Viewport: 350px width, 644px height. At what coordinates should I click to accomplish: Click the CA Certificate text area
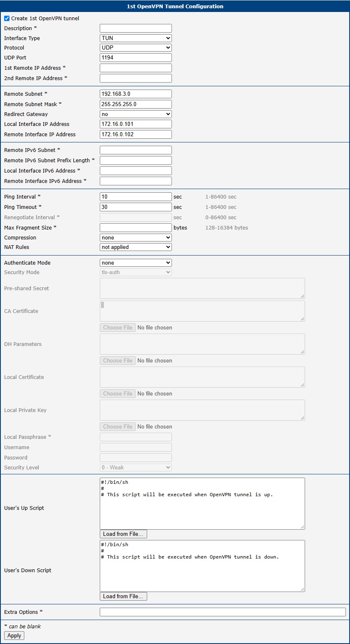pyautogui.click(x=202, y=311)
